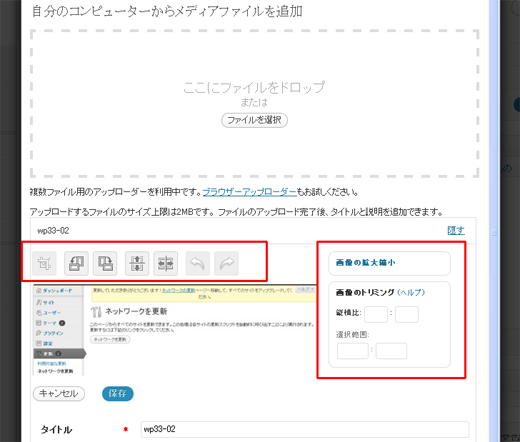The image size is (520, 442).
Task: Click the first 縦横比 input box
Action: click(x=376, y=314)
